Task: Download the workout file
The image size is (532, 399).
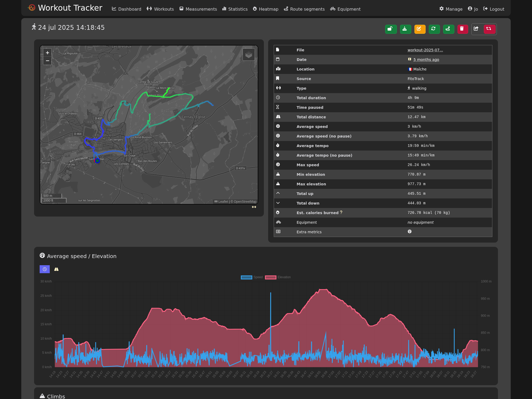Action: coord(405,29)
